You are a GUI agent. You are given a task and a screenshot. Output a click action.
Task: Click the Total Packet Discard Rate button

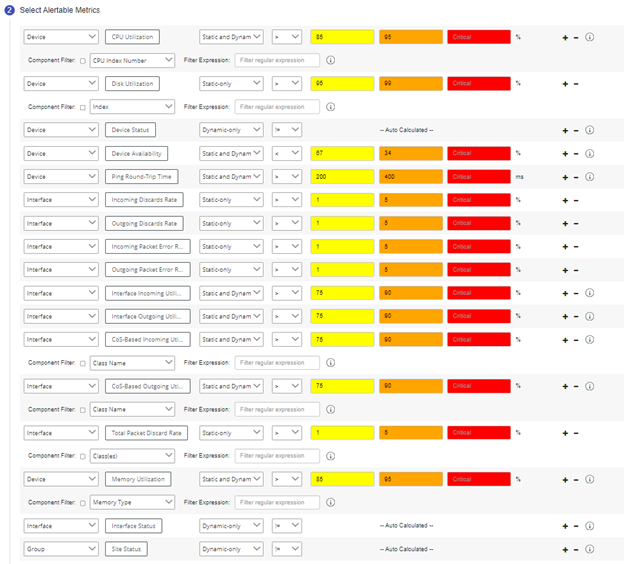146,432
